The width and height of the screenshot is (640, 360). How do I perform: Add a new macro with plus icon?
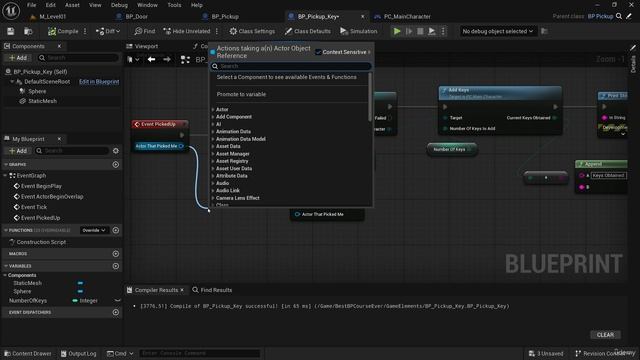(116, 254)
